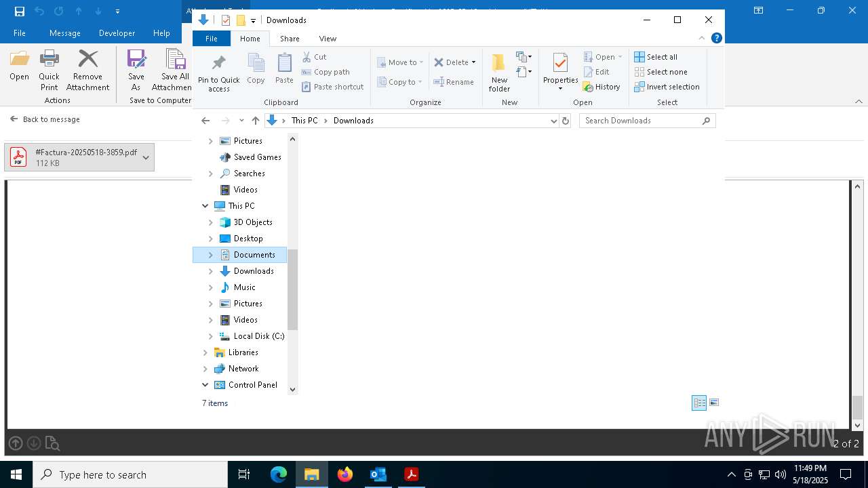The image size is (868, 488).
Task: Click Outlook save icon in title bar
Action: pos(20,11)
